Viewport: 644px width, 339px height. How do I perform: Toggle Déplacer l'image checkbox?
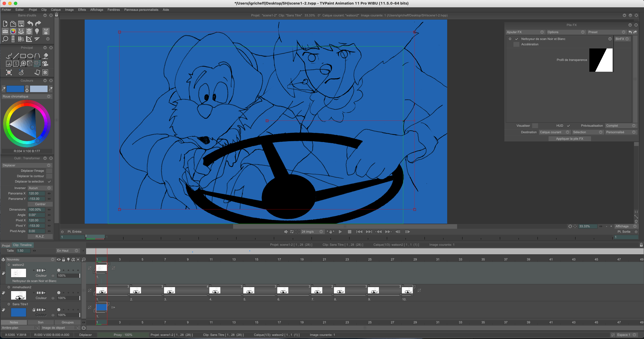tap(49, 171)
